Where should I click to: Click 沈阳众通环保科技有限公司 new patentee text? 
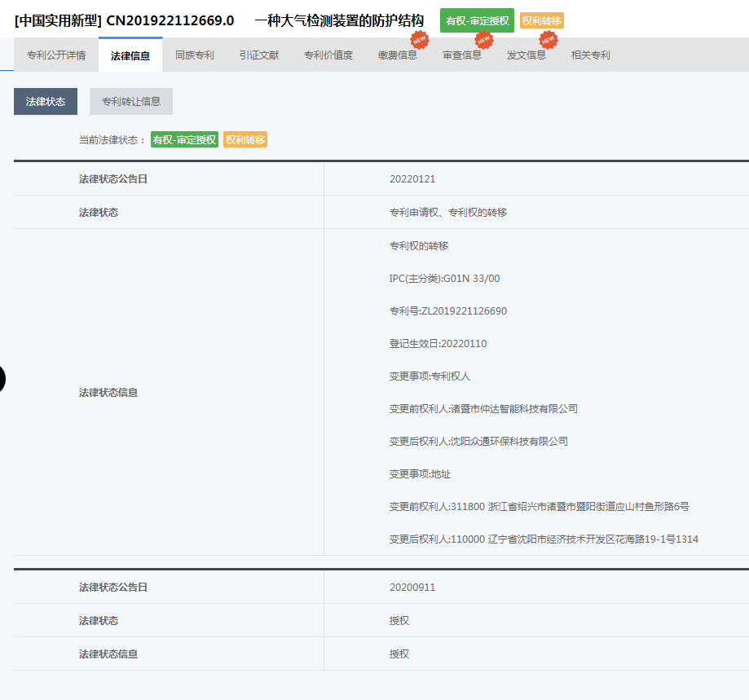509,441
